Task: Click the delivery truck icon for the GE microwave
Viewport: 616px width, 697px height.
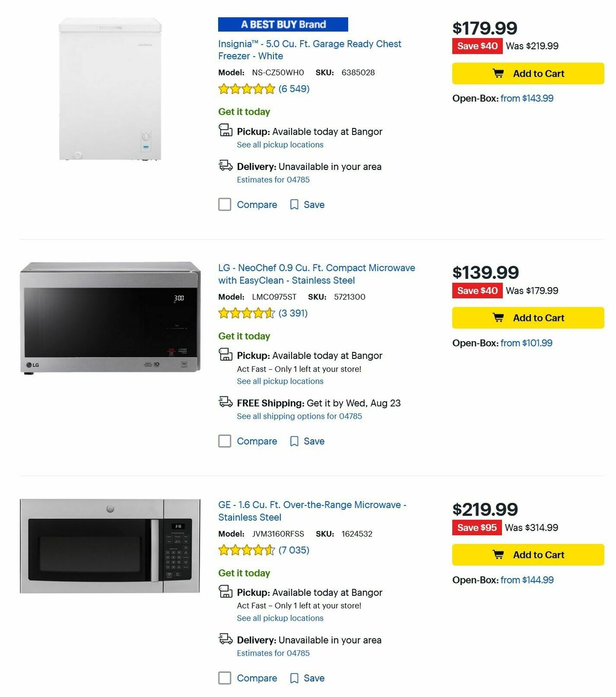Action: tap(225, 640)
